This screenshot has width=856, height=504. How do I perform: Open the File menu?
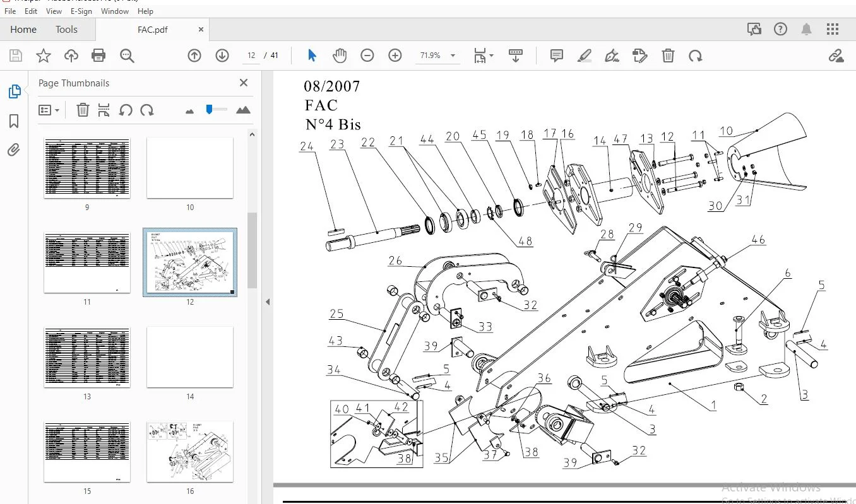tap(10, 11)
